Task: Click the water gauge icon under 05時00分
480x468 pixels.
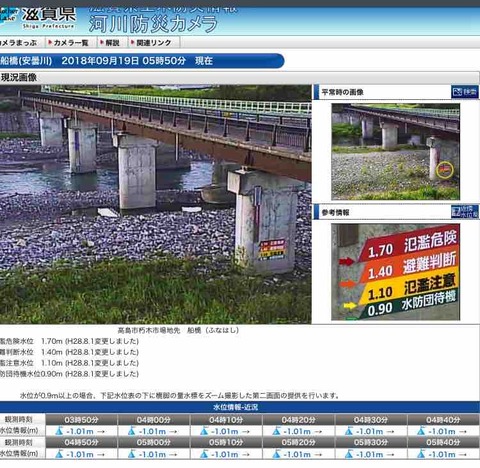Action: coord(132,454)
